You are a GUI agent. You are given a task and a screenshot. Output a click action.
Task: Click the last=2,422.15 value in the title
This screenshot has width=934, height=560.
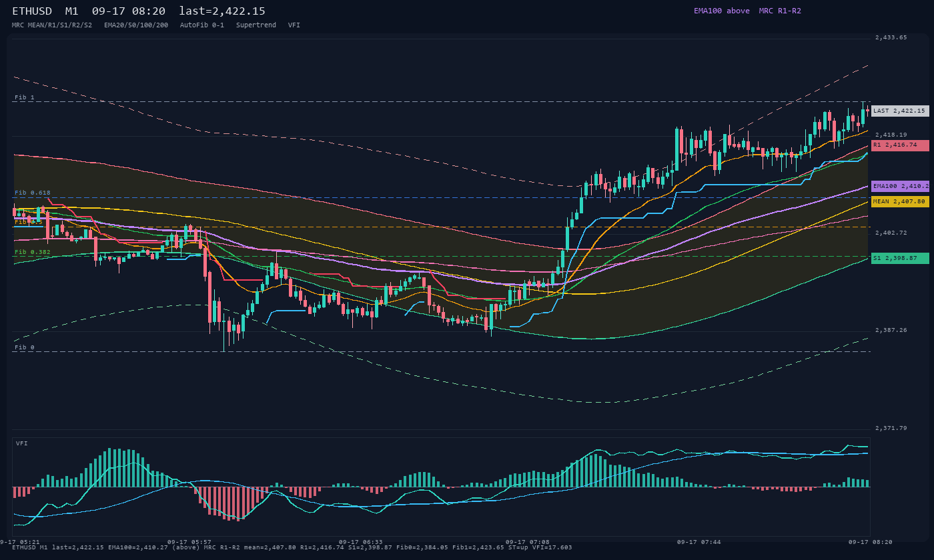pyautogui.click(x=222, y=11)
